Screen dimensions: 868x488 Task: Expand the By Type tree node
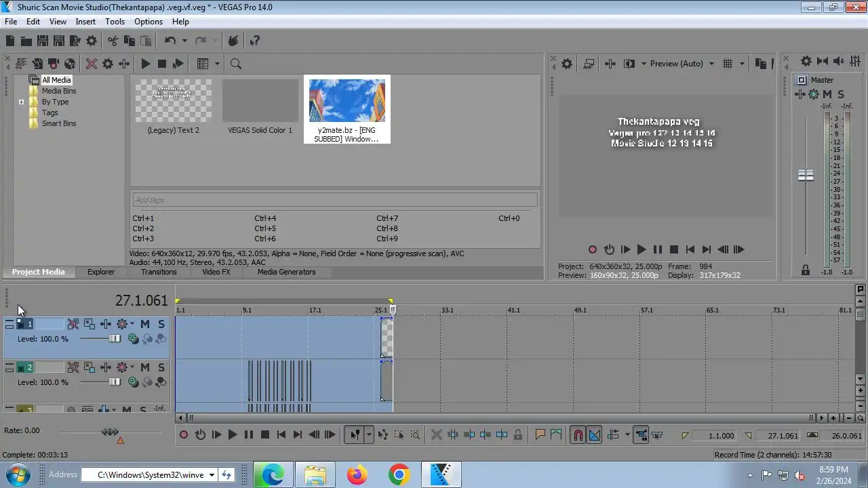[x=21, y=102]
